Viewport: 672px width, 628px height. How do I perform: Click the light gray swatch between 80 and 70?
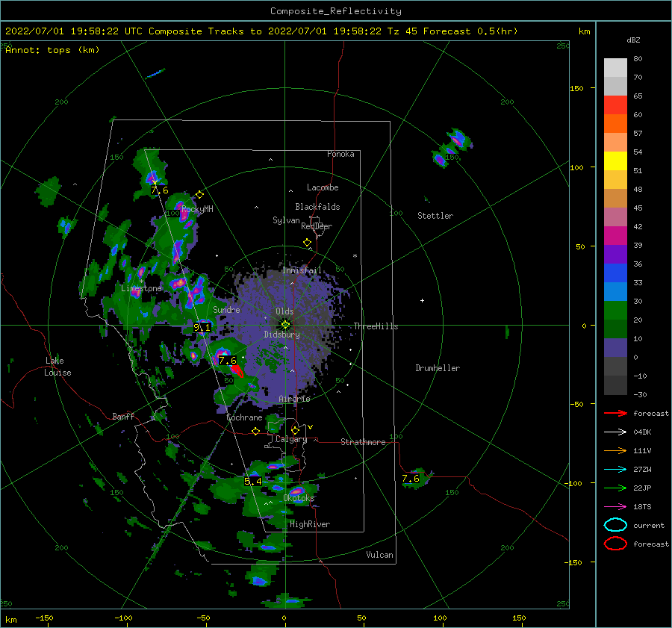tap(615, 68)
